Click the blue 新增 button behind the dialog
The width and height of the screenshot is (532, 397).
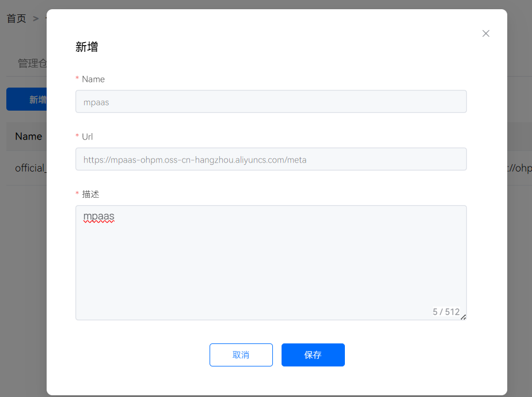point(26,99)
